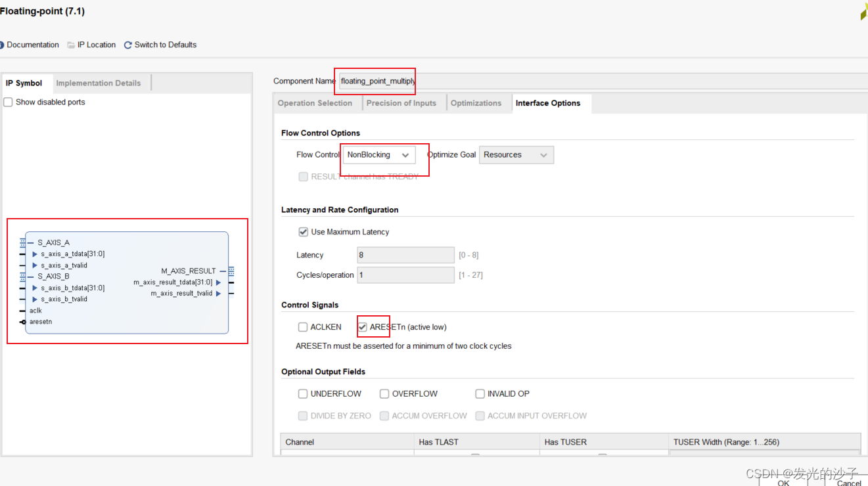Toggle Show disabled ports checkbox

(x=8, y=102)
